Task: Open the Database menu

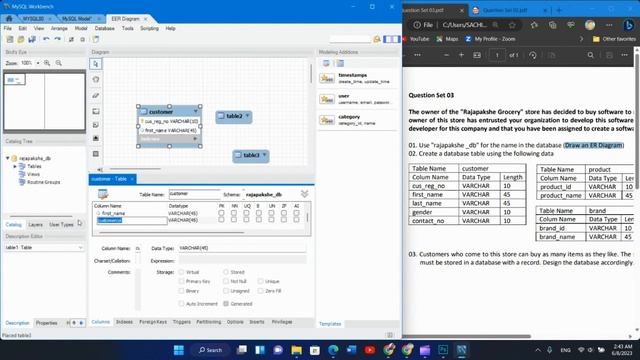Action: pos(104,29)
